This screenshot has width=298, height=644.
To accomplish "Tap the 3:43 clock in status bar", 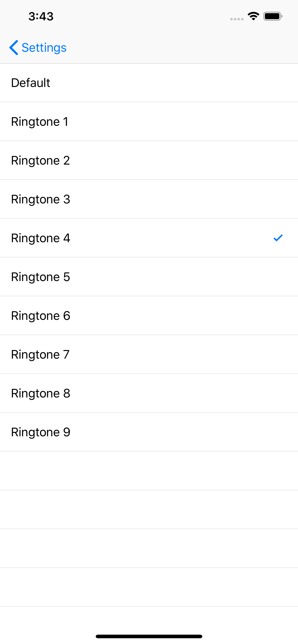I will 41,17.
